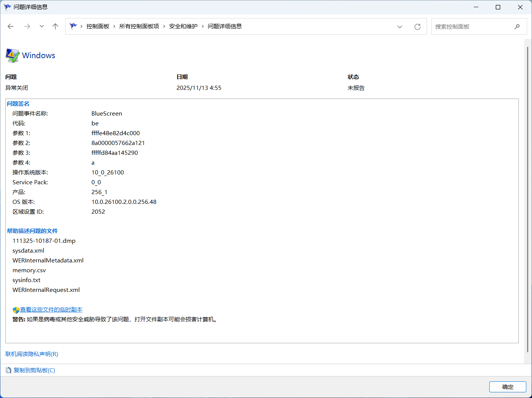Click the flag icon in address bar
Image resolution: width=532 pixels, height=398 pixels.
tap(73, 26)
